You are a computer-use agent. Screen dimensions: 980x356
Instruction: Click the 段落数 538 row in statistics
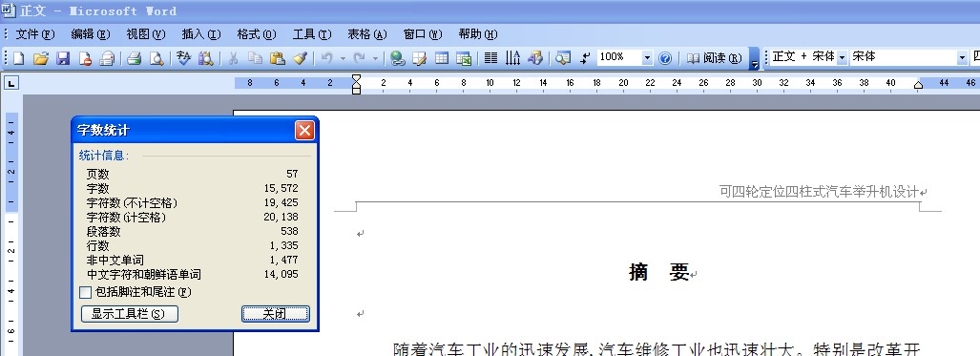point(192,232)
